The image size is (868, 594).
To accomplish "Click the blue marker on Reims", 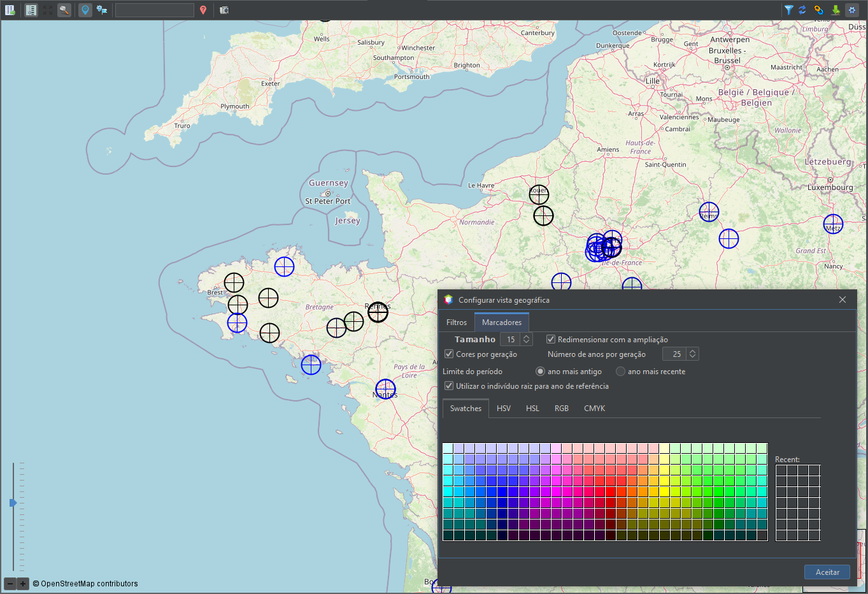I will (709, 212).
